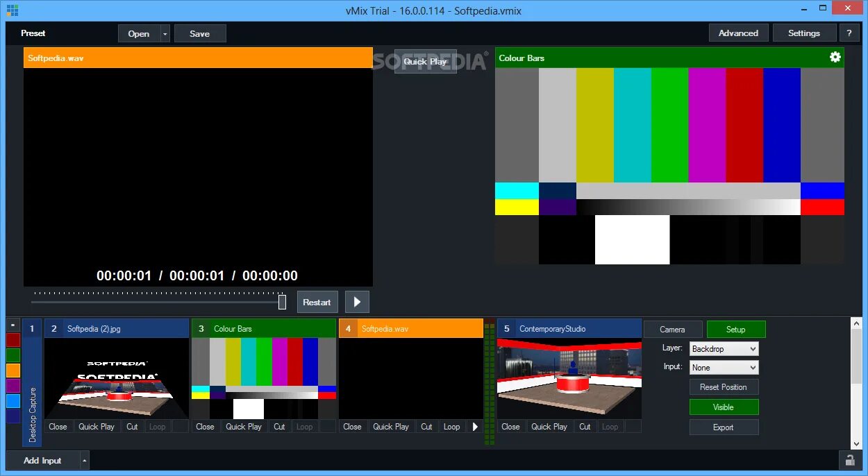Select the Colour Bars input thumbnail
The height and width of the screenshot is (476, 868).
tap(264, 378)
